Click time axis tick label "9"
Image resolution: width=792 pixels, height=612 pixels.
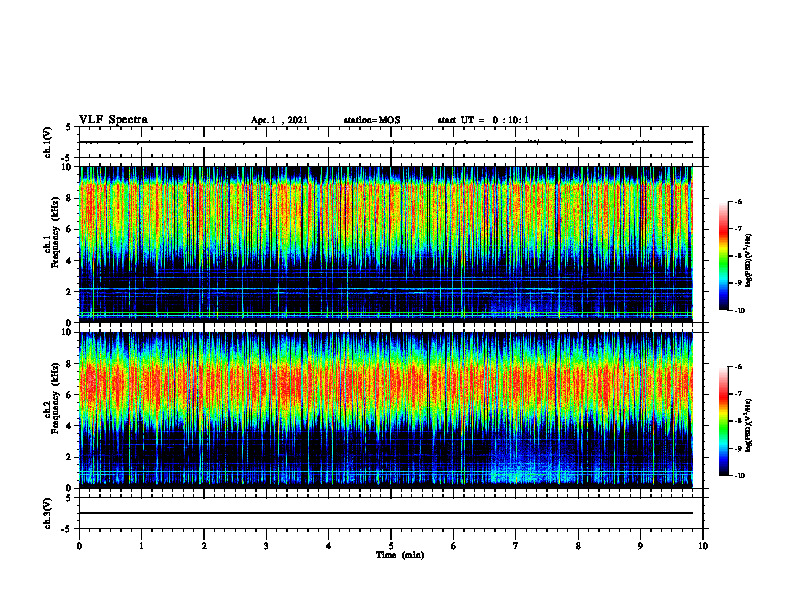point(640,546)
